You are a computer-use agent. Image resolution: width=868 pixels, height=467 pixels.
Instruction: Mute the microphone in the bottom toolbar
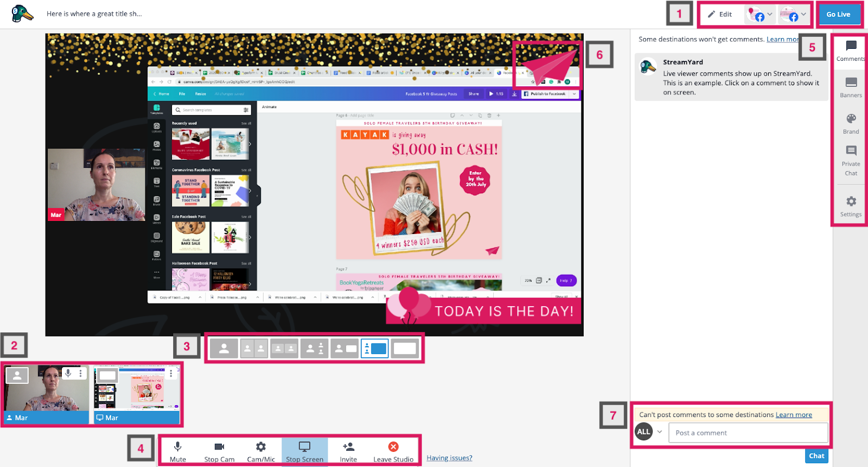click(x=177, y=451)
